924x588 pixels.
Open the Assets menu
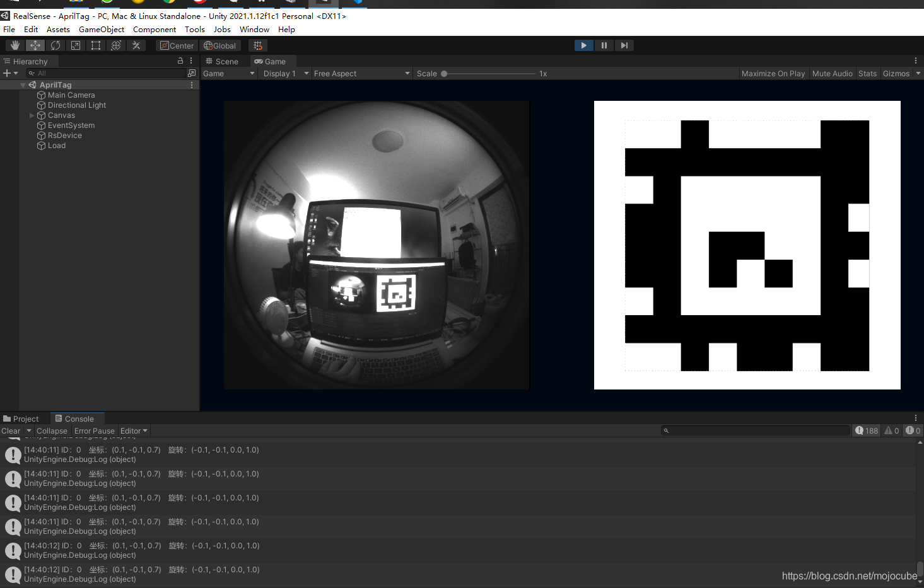(x=58, y=29)
